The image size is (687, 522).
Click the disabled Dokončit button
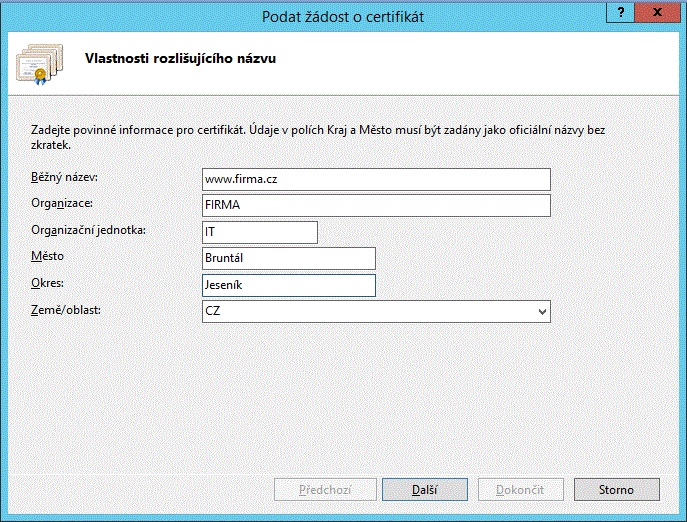coord(520,490)
